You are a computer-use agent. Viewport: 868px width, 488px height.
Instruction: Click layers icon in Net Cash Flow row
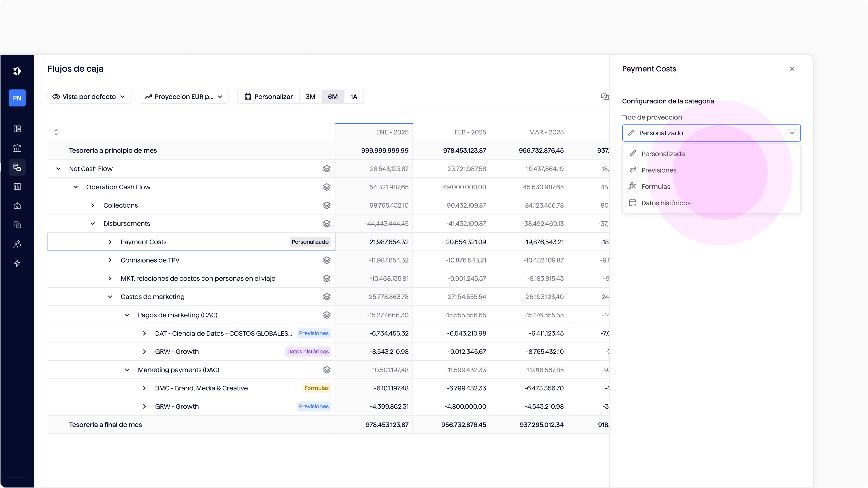coord(326,169)
